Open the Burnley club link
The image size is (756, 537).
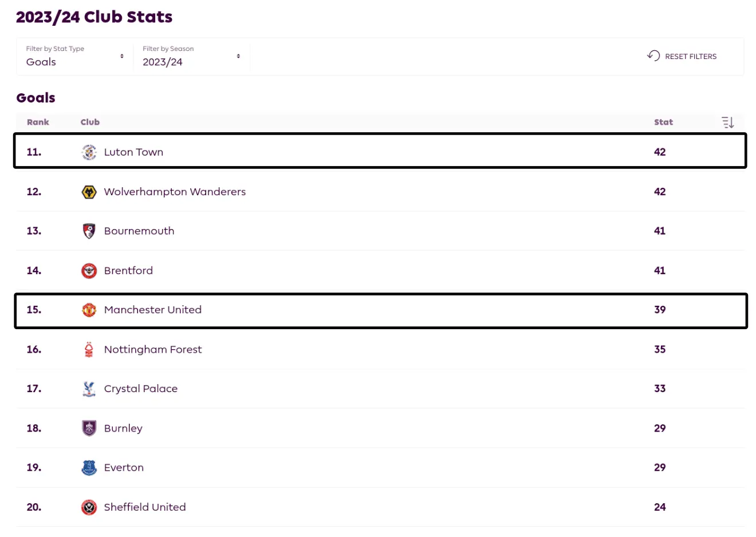(123, 428)
